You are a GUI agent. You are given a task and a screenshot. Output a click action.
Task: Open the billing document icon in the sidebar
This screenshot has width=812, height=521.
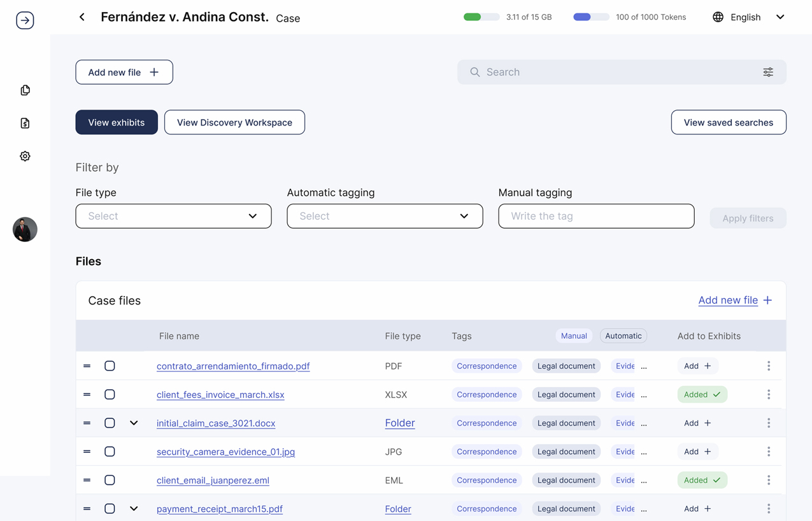click(25, 123)
